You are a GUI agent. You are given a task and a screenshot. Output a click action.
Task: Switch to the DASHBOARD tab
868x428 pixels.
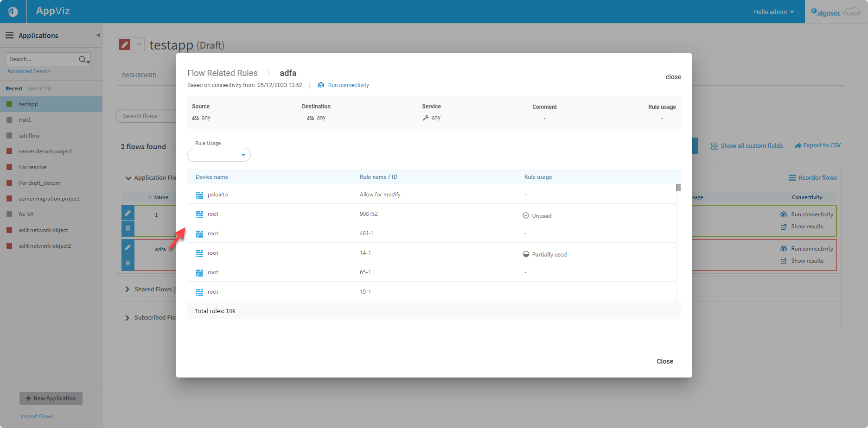pyautogui.click(x=139, y=75)
